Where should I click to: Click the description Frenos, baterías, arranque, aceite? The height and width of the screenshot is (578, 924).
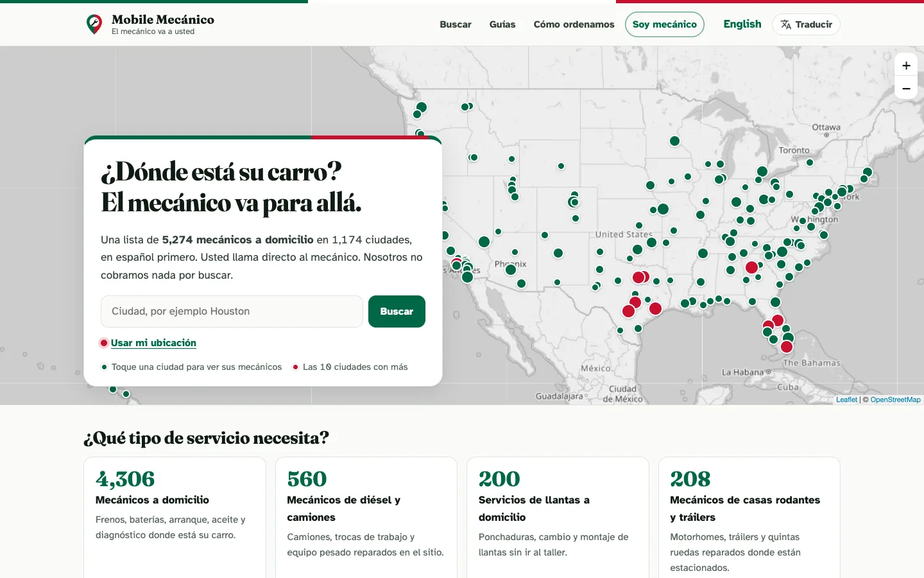171,527
